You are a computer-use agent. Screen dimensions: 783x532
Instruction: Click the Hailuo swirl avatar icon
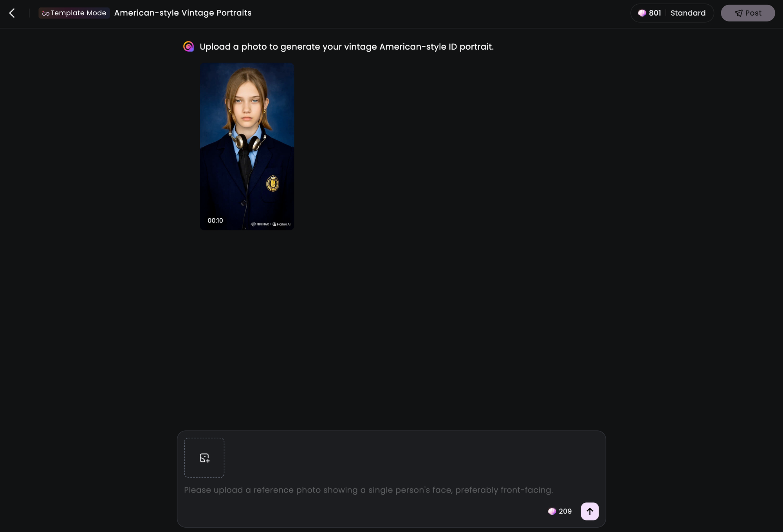click(x=189, y=47)
